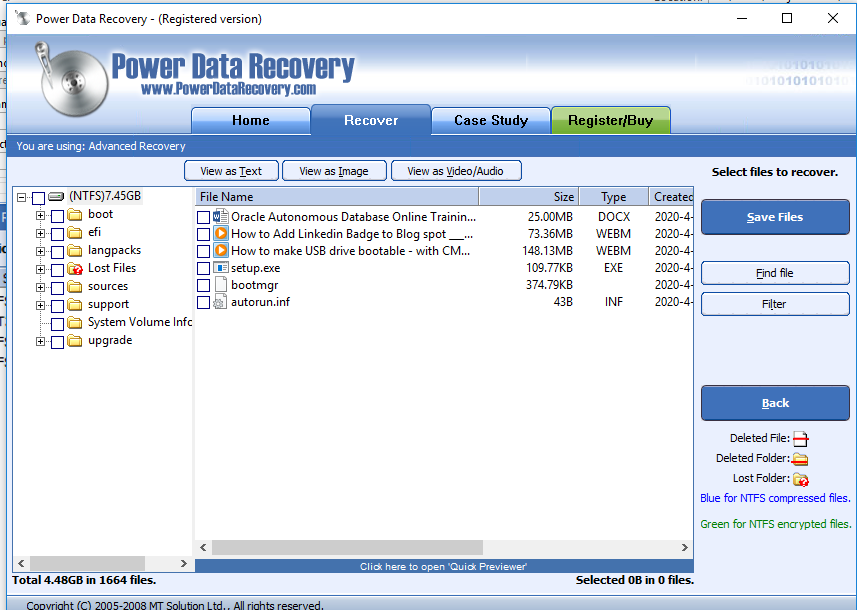The width and height of the screenshot is (857, 610).
Task: Click the efi folder icon
Action: 75,232
